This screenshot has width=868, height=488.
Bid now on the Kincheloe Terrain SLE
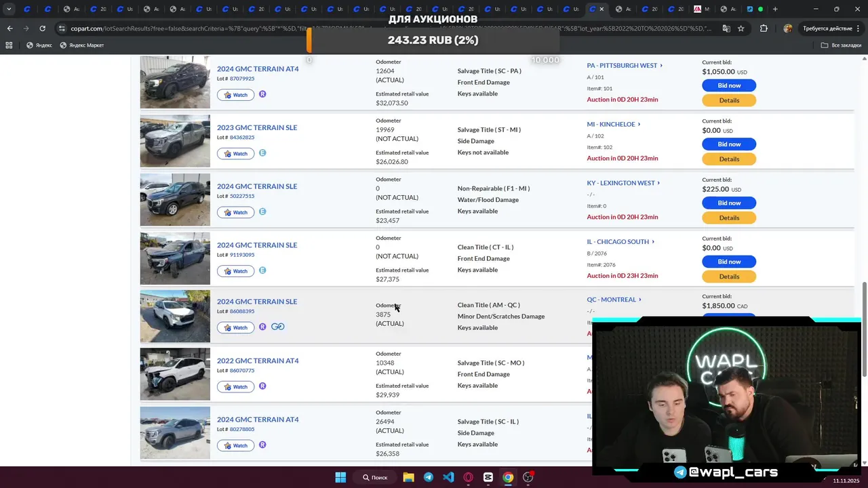point(729,144)
